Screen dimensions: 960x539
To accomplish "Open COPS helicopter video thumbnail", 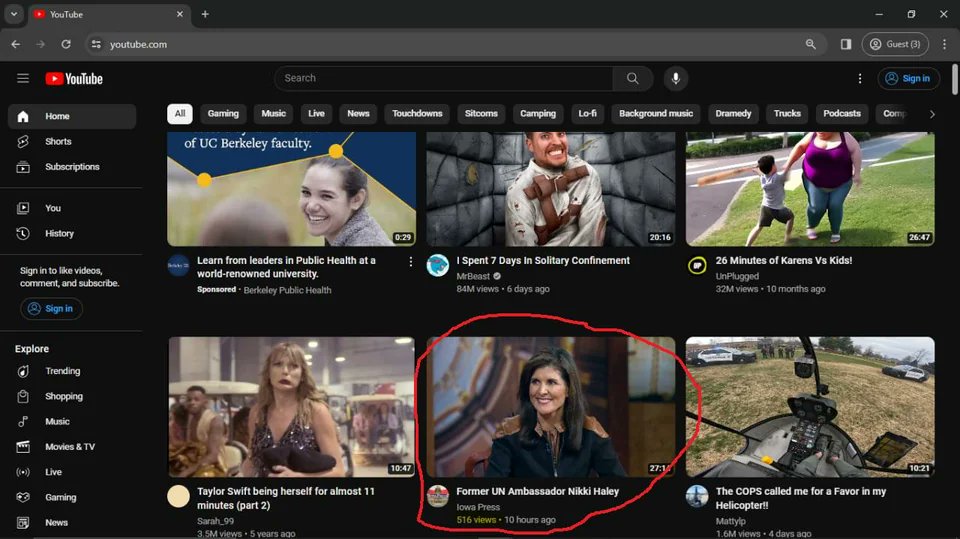I will [x=810, y=407].
